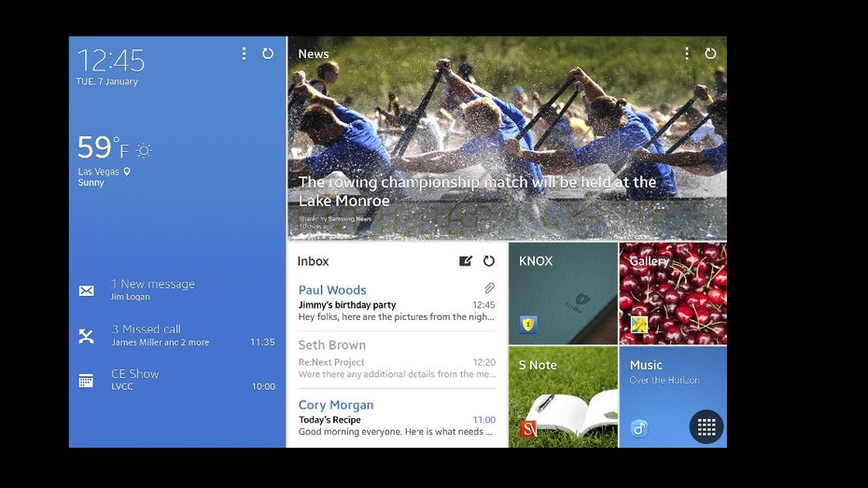Refresh the News widget

(x=710, y=54)
